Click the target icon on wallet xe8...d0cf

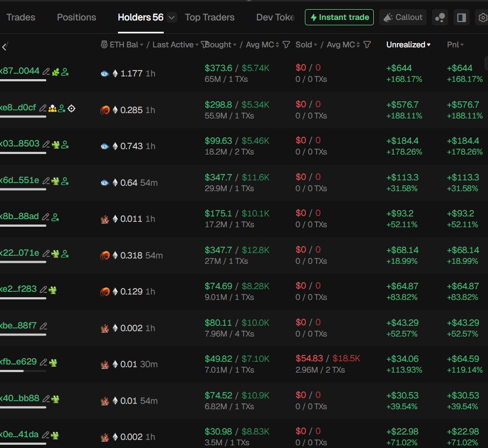tap(72, 109)
